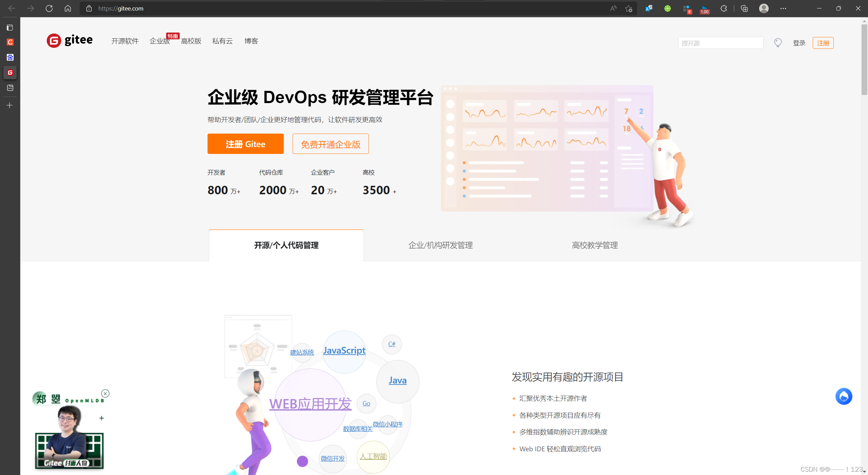Open the 开源软件 navigation item
868x475 pixels.
coord(124,41)
